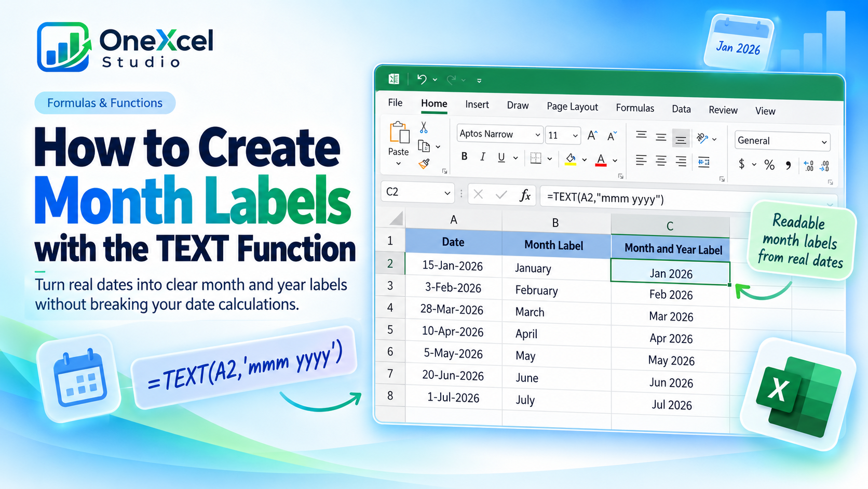Viewport: 868px width, 489px height.
Task: Apply the yellow Fill Color bucket
Action: [x=571, y=160]
